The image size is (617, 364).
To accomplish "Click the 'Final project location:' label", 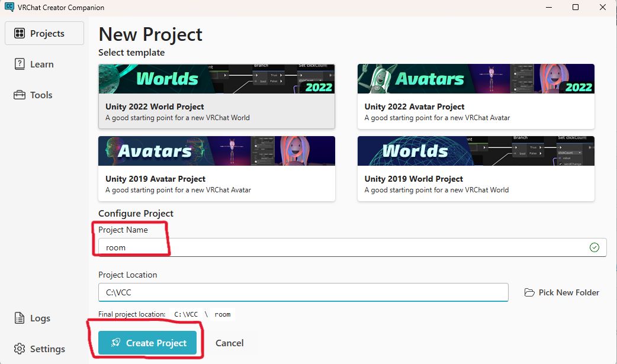I will [x=132, y=314].
